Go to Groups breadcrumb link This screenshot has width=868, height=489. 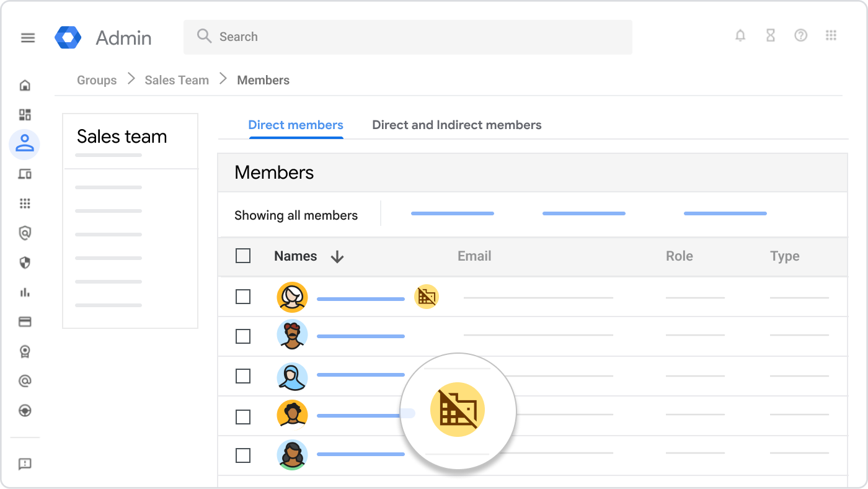click(x=97, y=80)
